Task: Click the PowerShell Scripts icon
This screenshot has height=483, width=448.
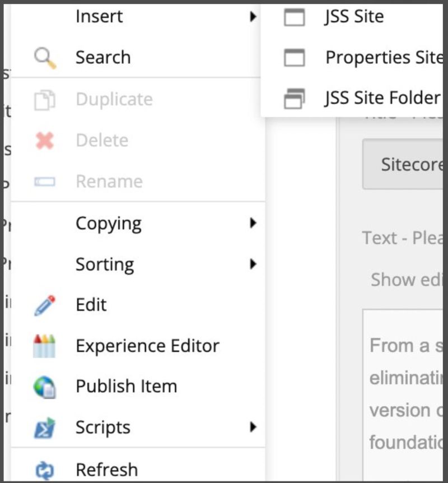Action: pyautogui.click(x=44, y=428)
